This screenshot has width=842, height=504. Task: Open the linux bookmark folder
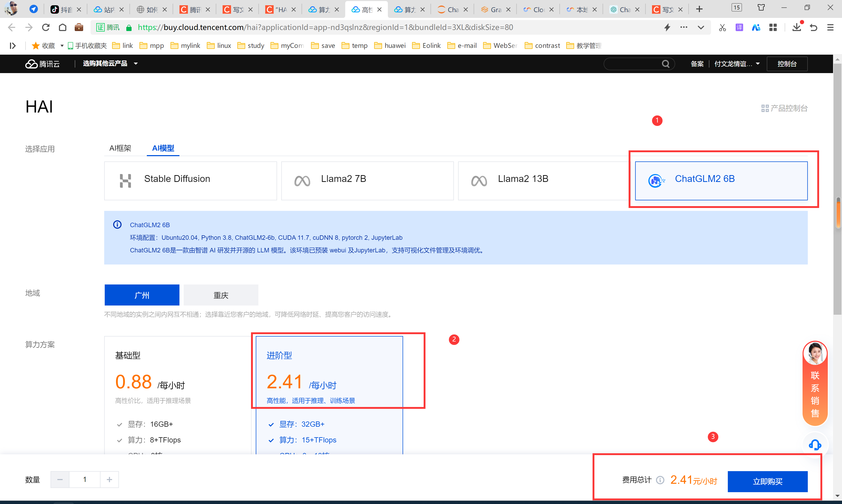(219, 46)
